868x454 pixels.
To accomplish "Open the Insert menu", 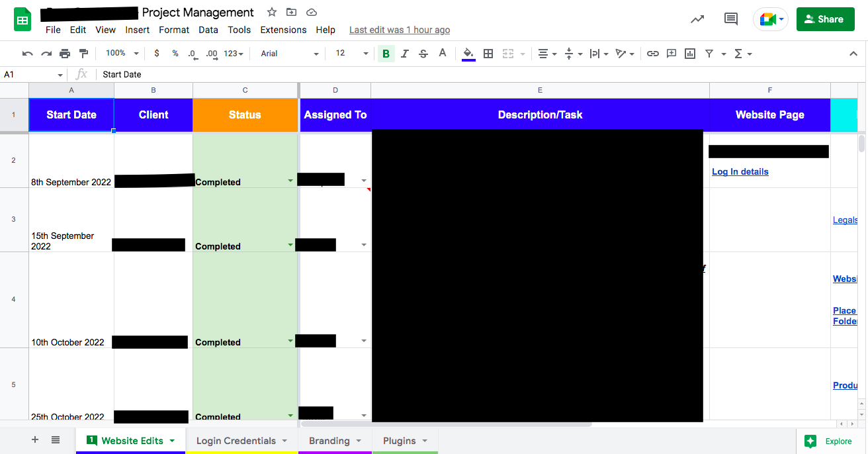I will click(x=138, y=30).
